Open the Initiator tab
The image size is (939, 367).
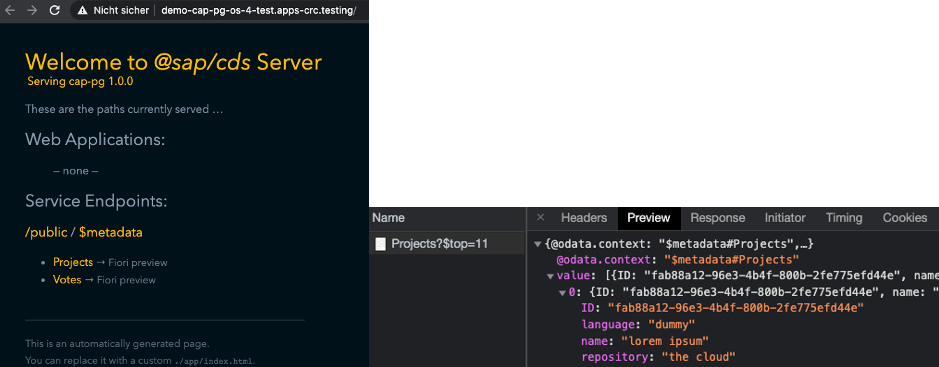(x=784, y=218)
